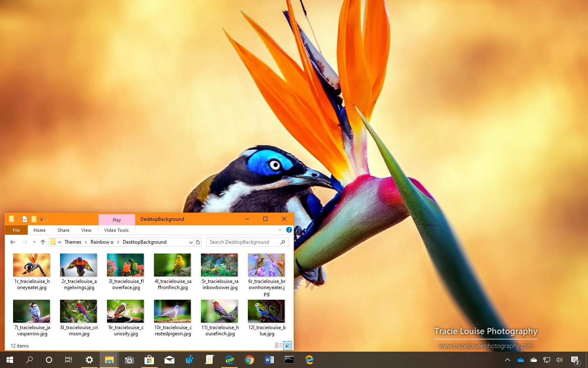Switch to large thumbnails using status bar icon
The height and width of the screenshot is (368, 588).
pos(288,346)
